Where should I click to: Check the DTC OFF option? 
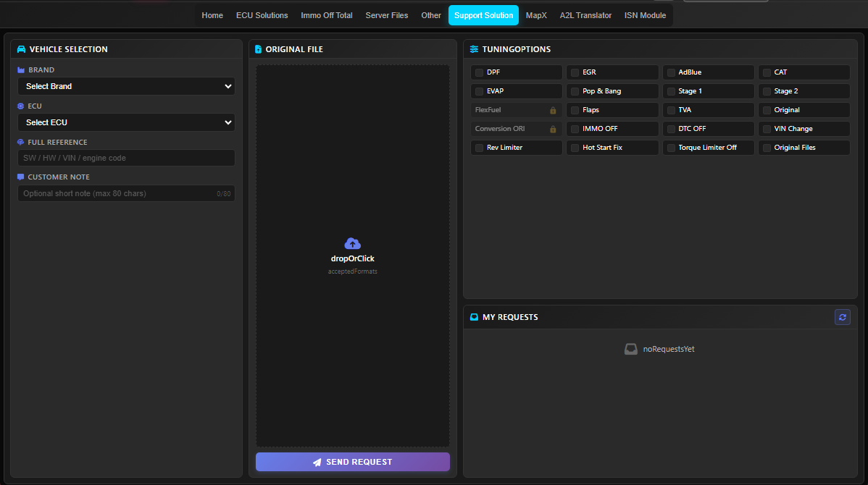coord(671,129)
